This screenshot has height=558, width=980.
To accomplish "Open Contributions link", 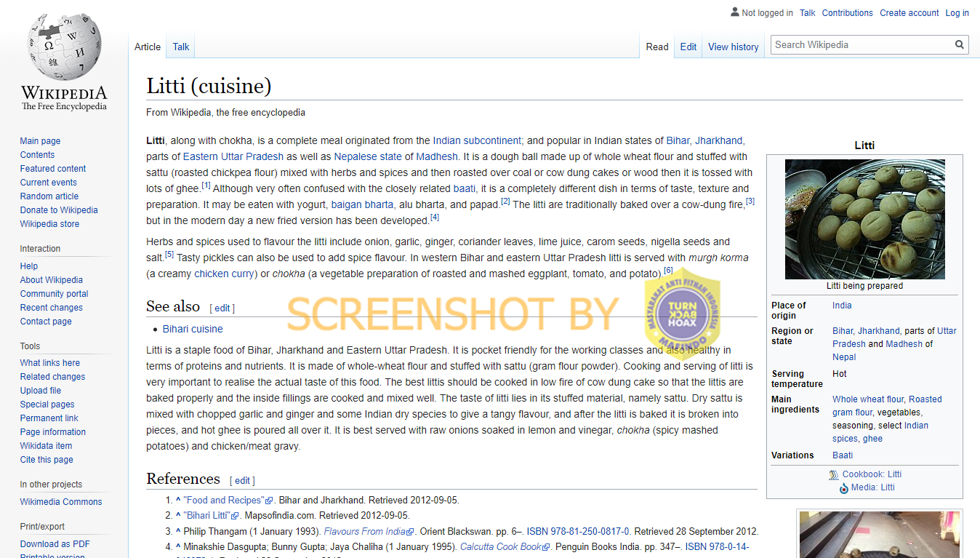I will coord(848,13).
